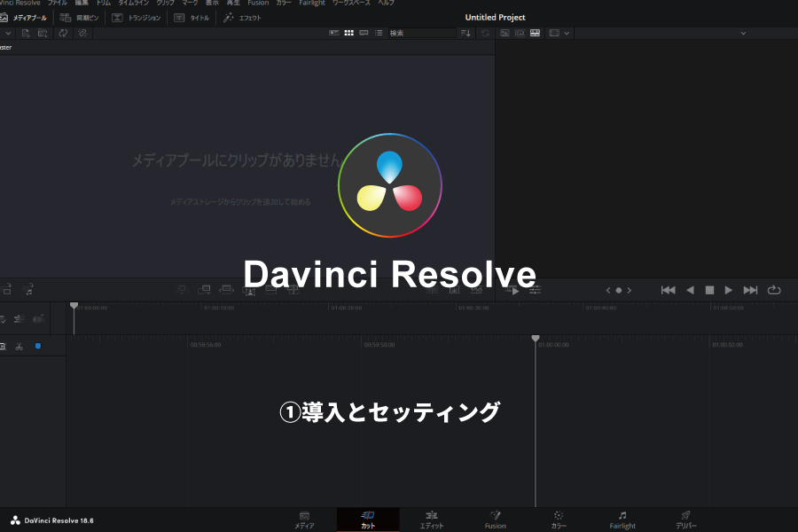Go to previous edit point arrow

coord(607,291)
